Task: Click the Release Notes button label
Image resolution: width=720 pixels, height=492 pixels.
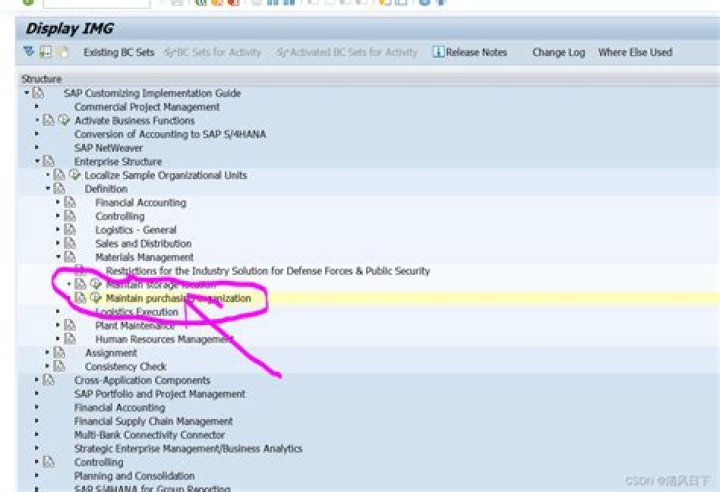Action: 476,52
